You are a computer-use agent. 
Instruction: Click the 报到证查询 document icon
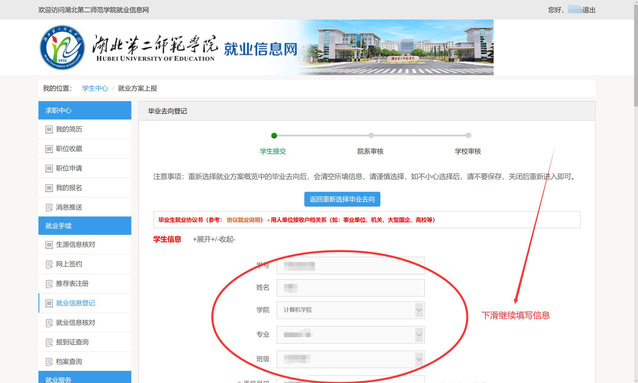(x=49, y=342)
